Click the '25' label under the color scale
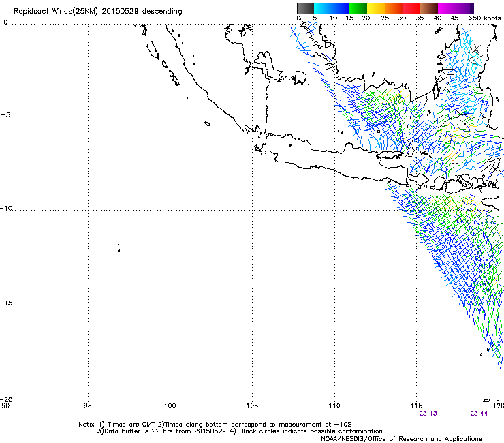Image resolution: width=504 pixels, height=443 pixels. pyautogui.click(x=385, y=18)
